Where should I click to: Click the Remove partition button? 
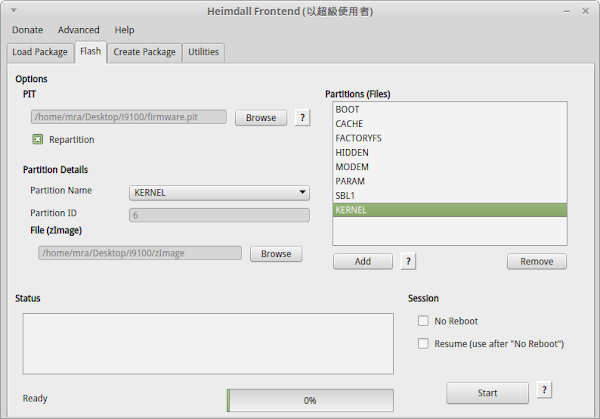pos(536,261)
